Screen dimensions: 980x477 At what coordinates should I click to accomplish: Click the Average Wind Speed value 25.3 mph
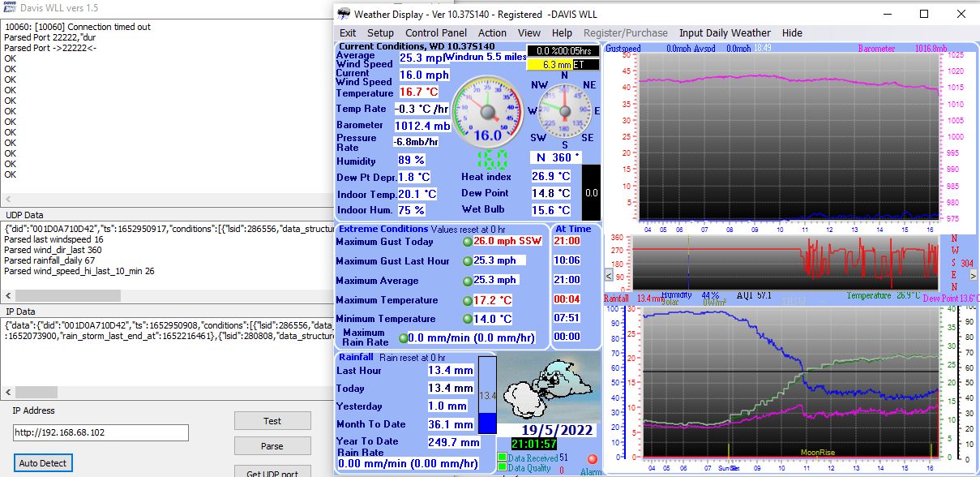[422, 58]
